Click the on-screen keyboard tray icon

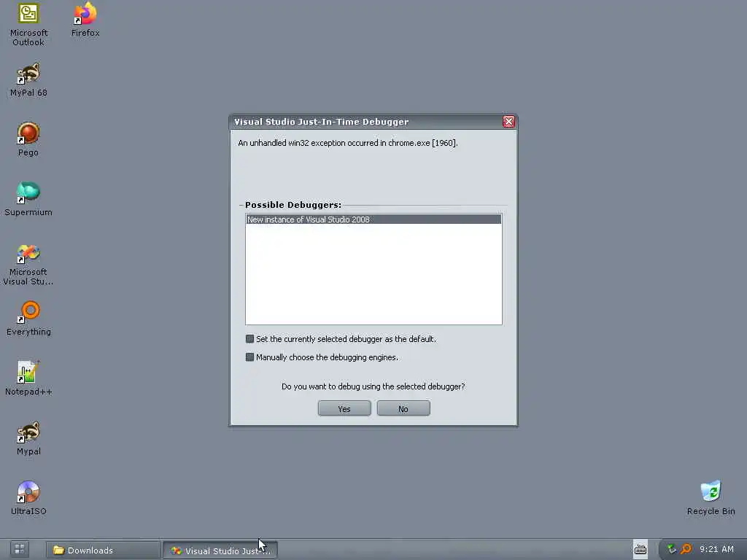click(640, 550)
